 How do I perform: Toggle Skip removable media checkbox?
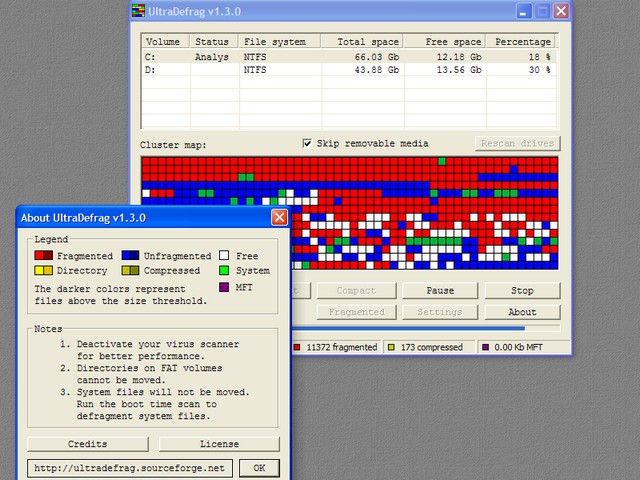click(307, 143)
